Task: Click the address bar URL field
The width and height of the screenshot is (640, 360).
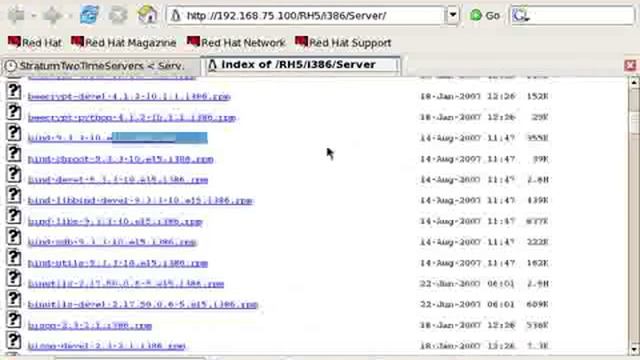Action: 306,16
